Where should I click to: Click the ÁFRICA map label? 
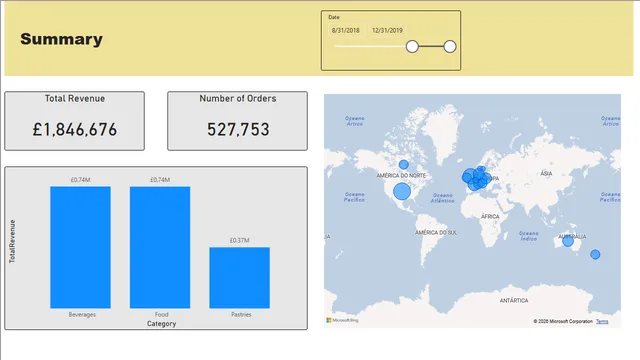tap(490, 216)
